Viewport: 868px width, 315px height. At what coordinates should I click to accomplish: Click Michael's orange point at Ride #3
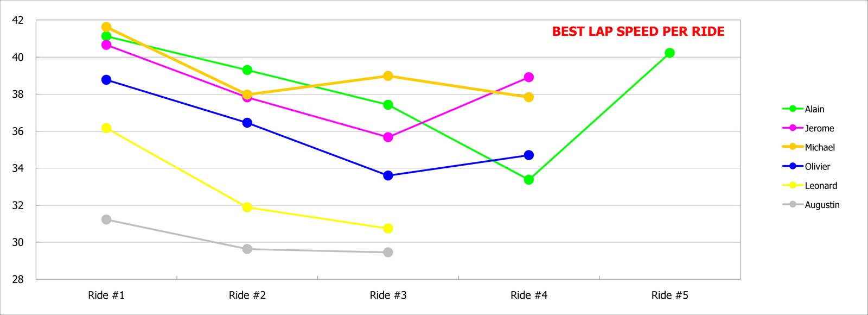[388, 76]
